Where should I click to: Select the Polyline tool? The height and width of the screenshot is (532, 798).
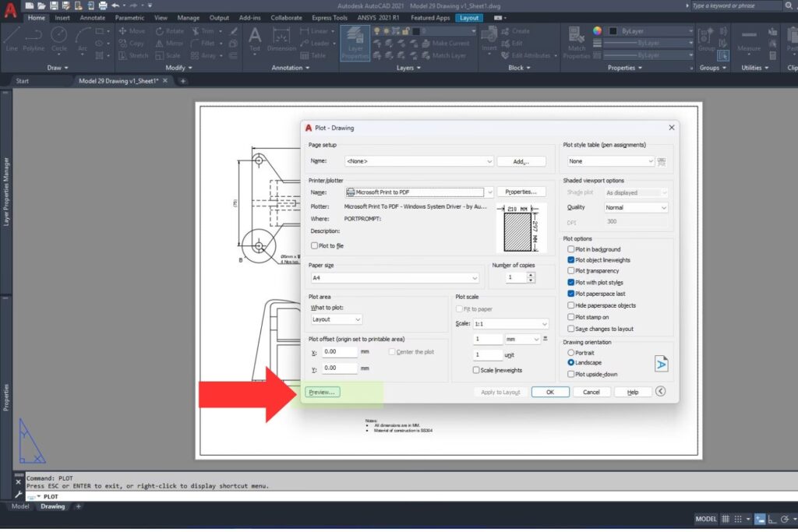[33, 39]
